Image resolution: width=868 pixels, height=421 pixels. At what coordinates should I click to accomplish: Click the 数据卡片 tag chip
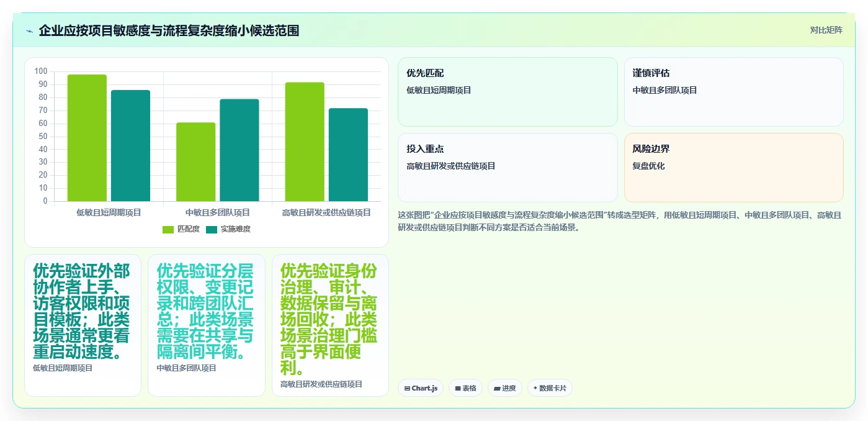tap(550, 388)
